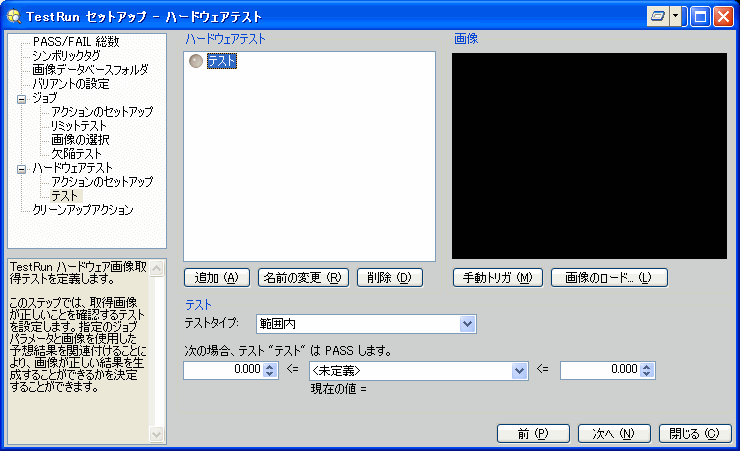Collapse the ジョブ tree node

click(x=22, y=99)
